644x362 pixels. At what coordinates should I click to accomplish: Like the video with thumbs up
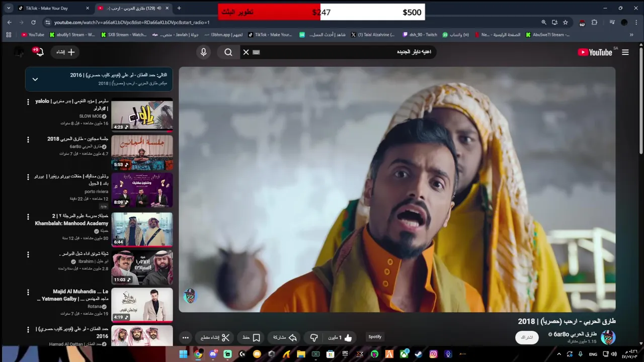(x=341, y=337)
